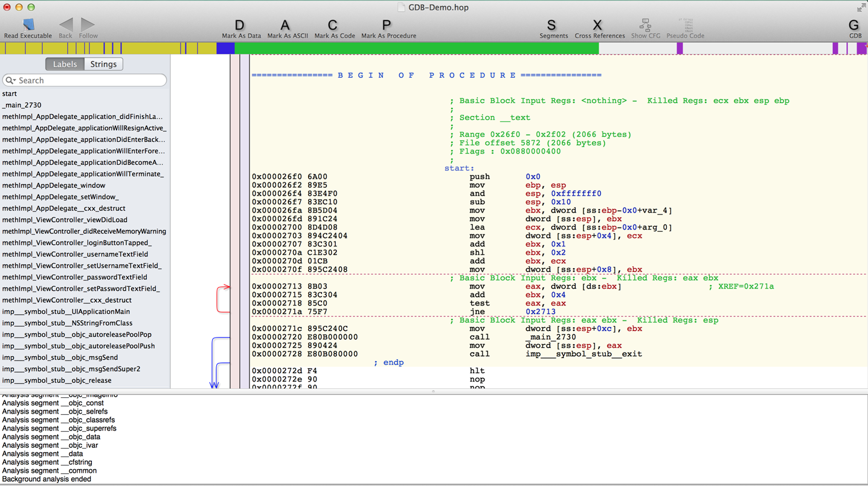Click the imp___symbol_stub__exit call operand
Image resolution: width=868 pixels, height=486 pixels.
point(583,354)
